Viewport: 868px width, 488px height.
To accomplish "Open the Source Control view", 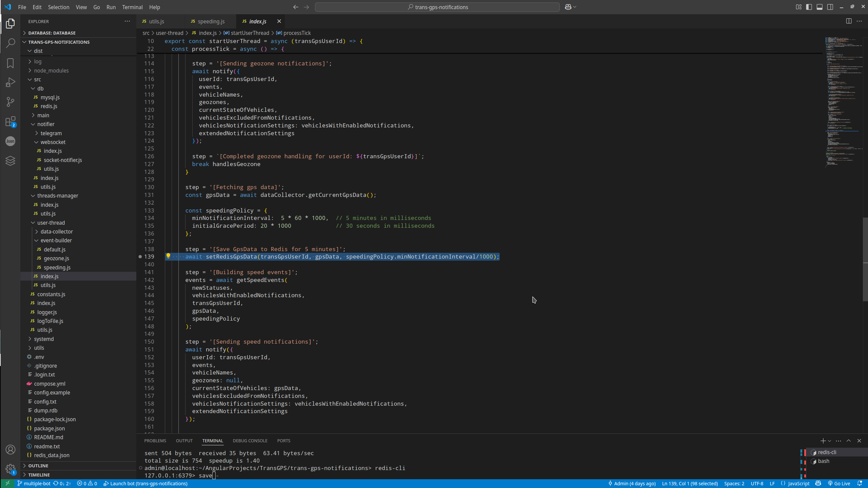I will click(x=11, y=102).
